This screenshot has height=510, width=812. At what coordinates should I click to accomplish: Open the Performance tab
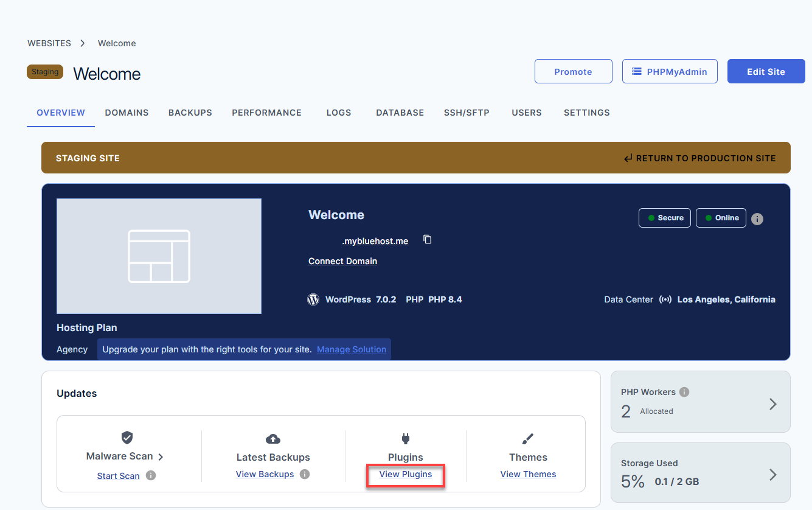pos(266,113)
